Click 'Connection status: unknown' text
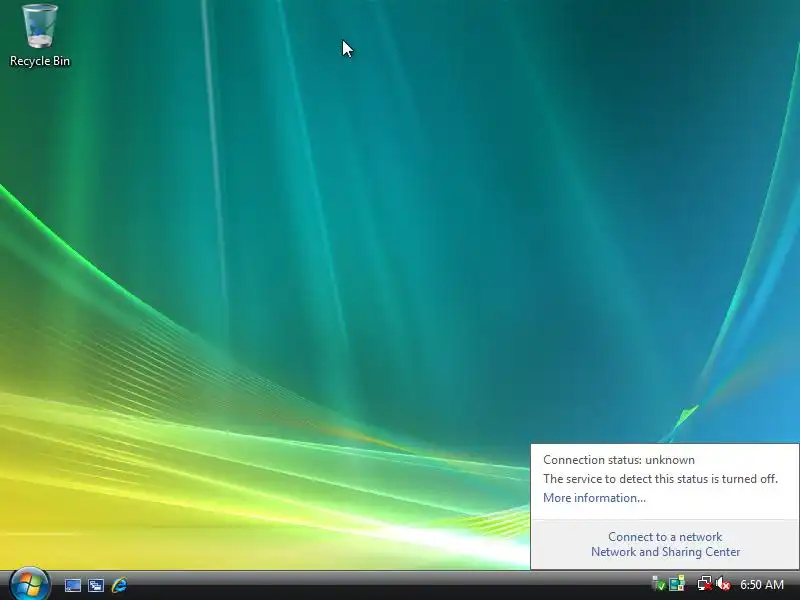Image resolution: width=800 pixels, height=600 pixels. coord(618,460)
